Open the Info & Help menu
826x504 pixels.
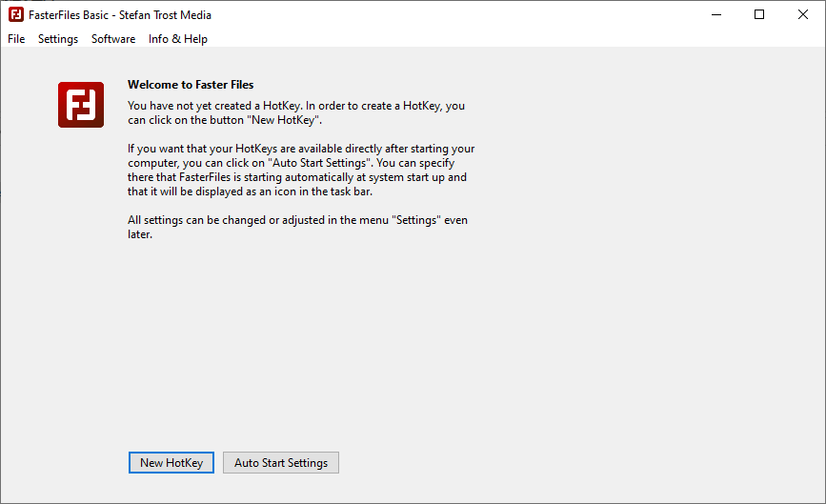(x=178, y=39)
